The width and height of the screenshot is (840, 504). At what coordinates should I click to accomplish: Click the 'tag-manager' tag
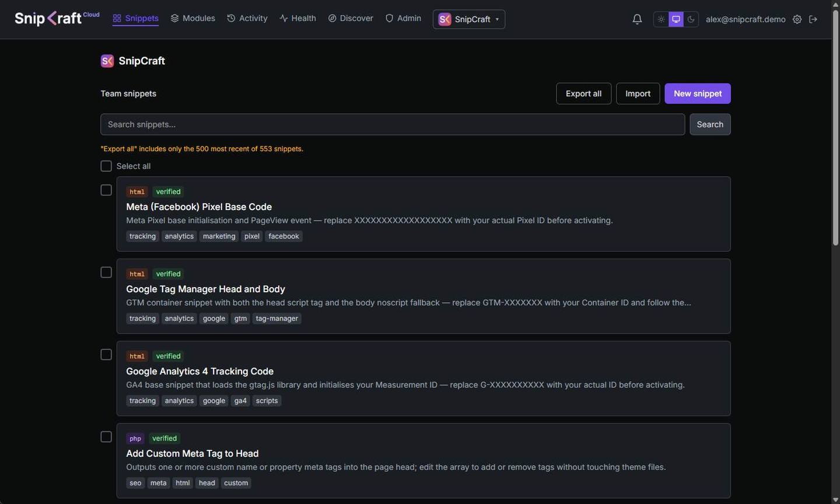(x=276, y=318)
